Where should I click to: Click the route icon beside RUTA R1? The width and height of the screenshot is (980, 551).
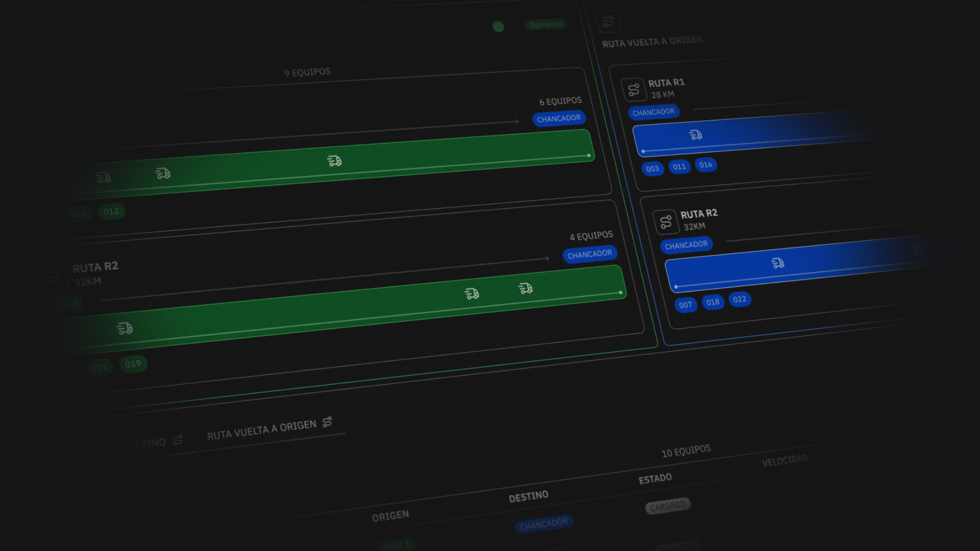pyautogui.click(x=633, y=90)
